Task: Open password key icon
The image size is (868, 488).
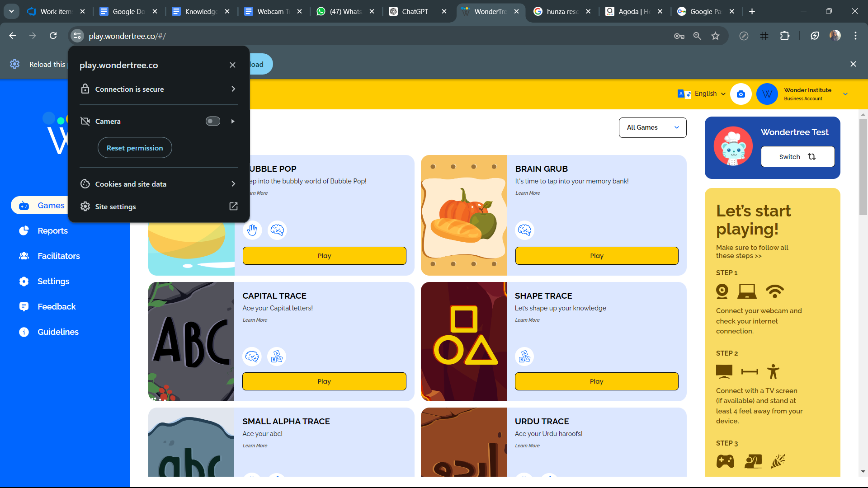Action: pyautogui.click(x=679, y=36)
